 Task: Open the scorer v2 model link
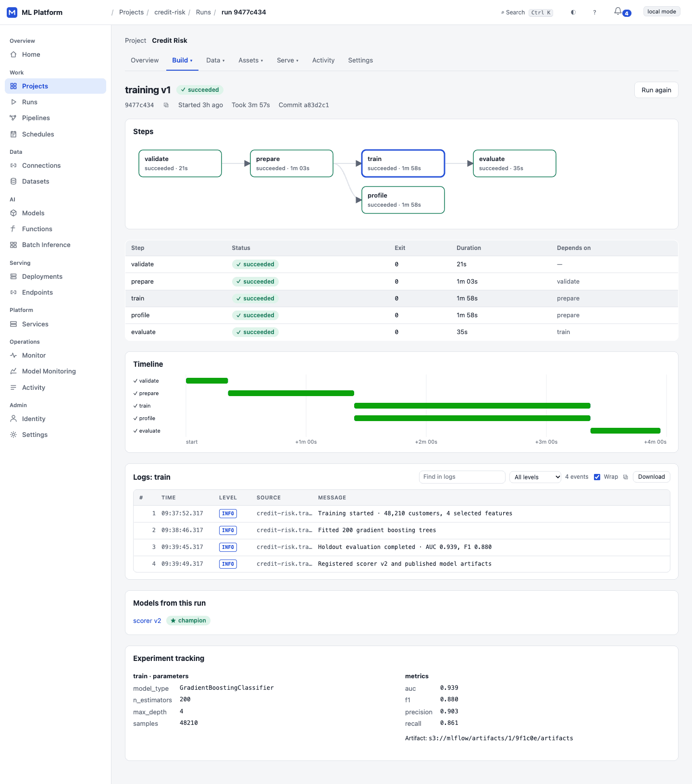click(x=147, y=621)
